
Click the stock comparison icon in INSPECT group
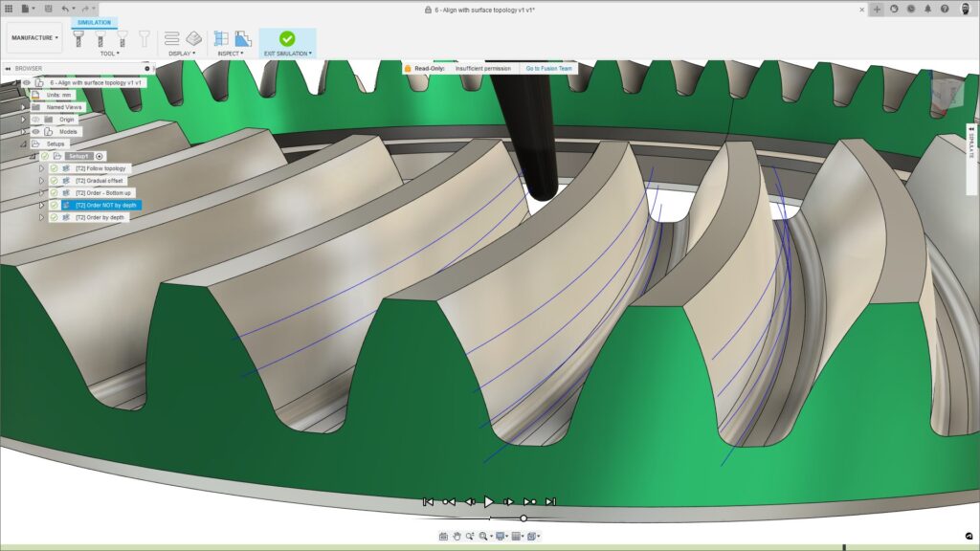click(243, 38)
